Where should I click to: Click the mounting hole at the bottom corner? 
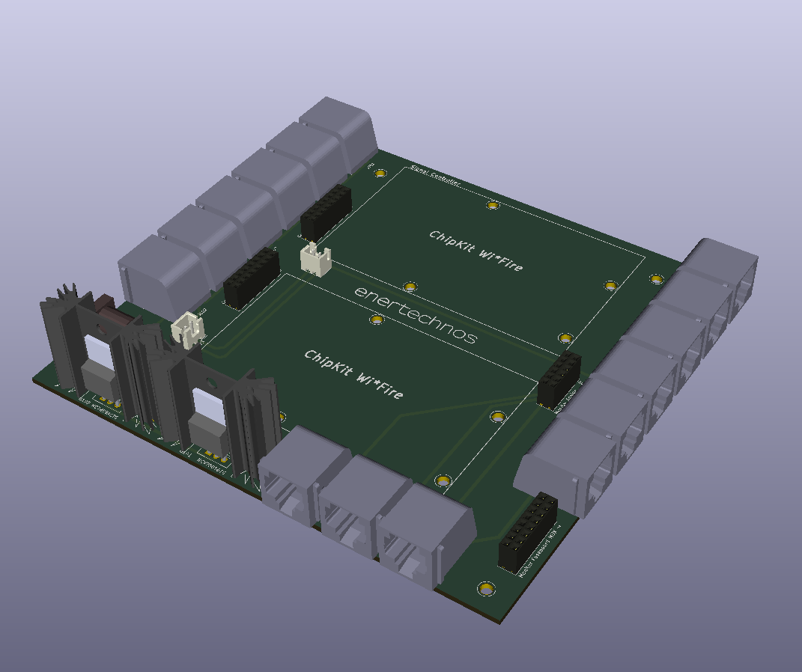coord(487,589)
